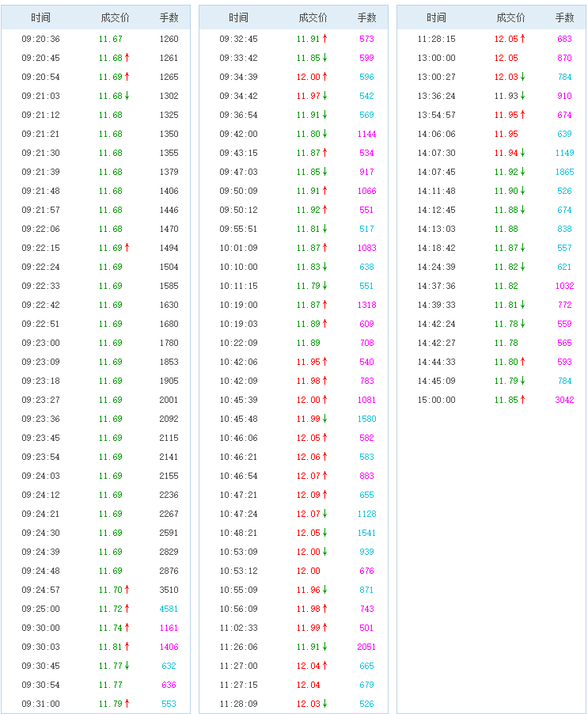
Task: Select the volume value 1144
Action: (367, 134)
